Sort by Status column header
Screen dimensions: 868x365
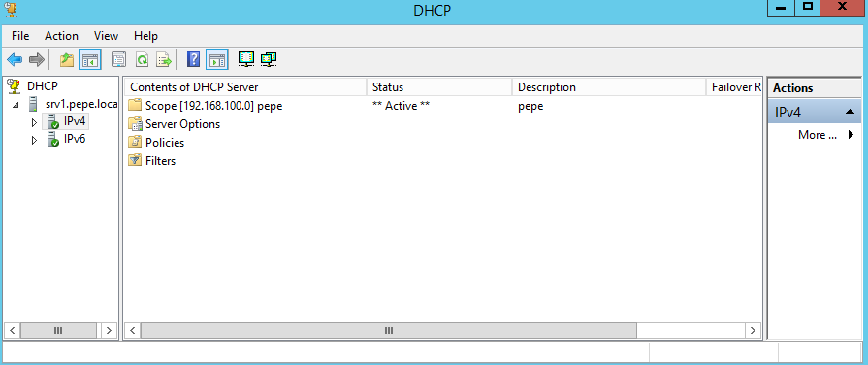(x=439, y=87)
